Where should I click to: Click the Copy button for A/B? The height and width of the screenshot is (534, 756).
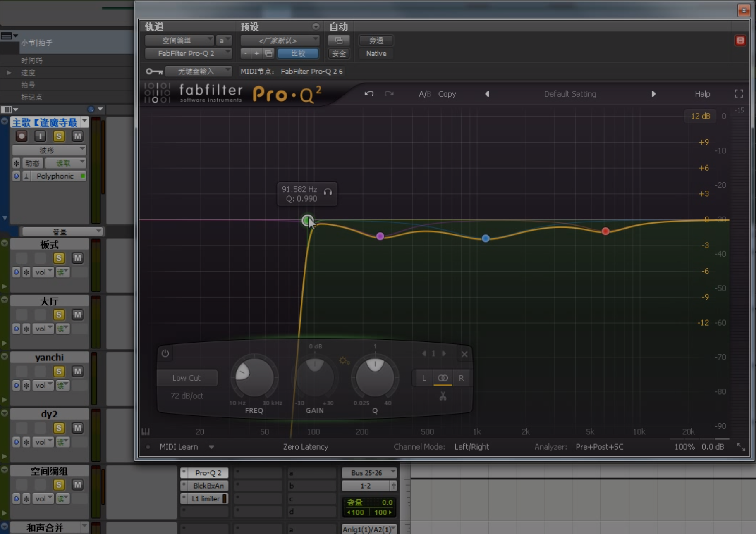447,94
